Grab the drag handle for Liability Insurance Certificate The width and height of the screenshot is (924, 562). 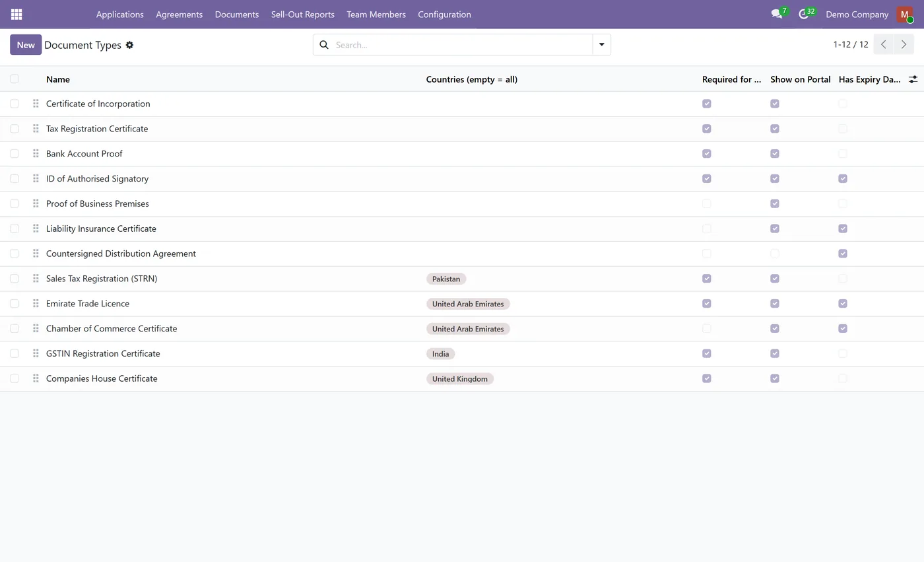point(36,228)
